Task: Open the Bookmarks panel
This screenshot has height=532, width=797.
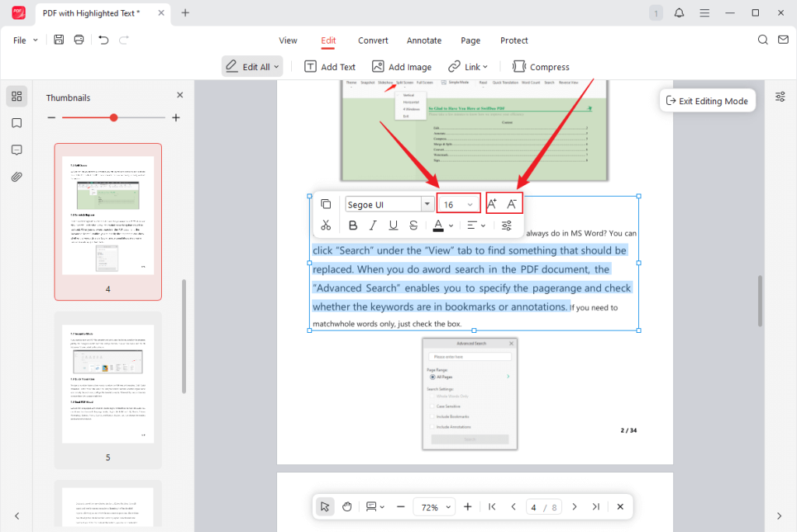Action: pos(16,123)
